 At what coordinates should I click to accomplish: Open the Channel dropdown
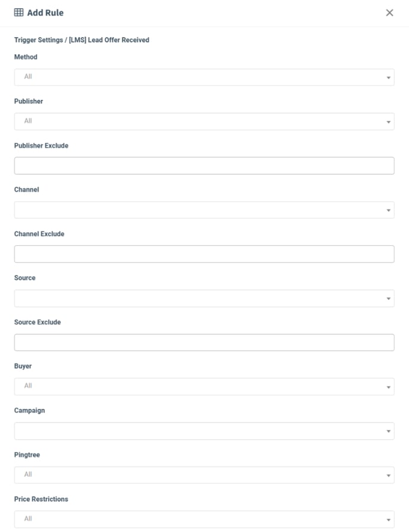pyautogui.click(x=204, y=209)
